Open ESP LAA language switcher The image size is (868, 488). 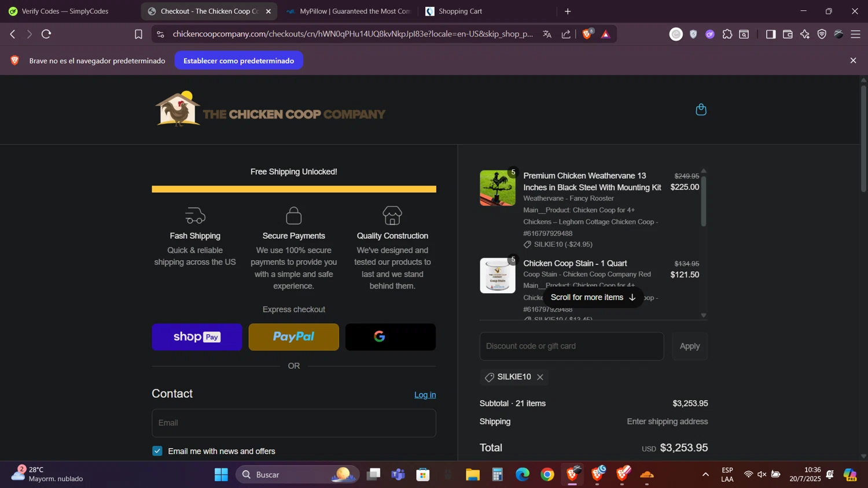pos(727,474)
